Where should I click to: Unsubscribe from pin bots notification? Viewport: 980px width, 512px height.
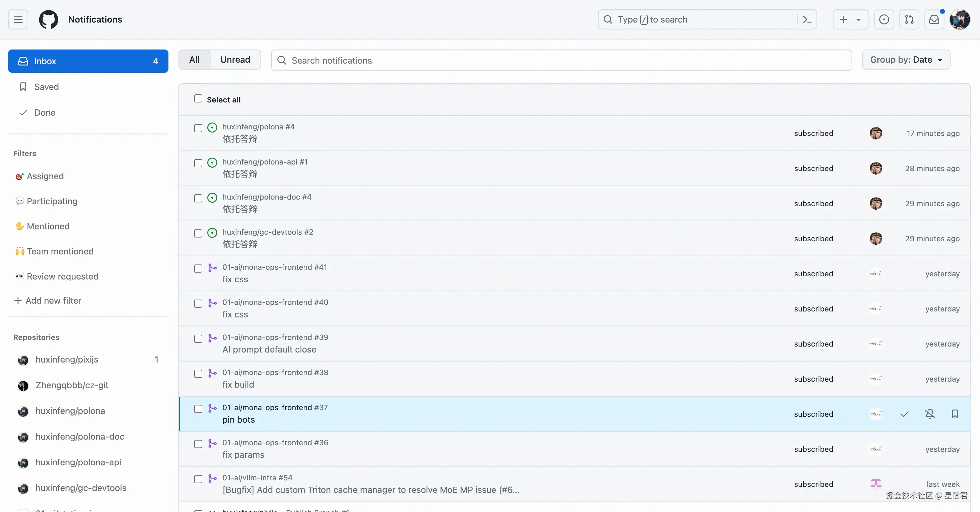click(929, 414)
